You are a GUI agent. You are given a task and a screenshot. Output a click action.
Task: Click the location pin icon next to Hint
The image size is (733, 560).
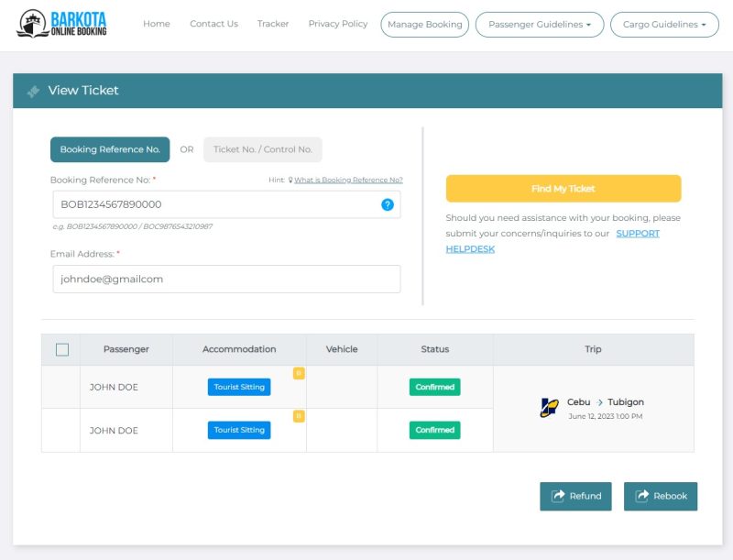coord(290,181)
